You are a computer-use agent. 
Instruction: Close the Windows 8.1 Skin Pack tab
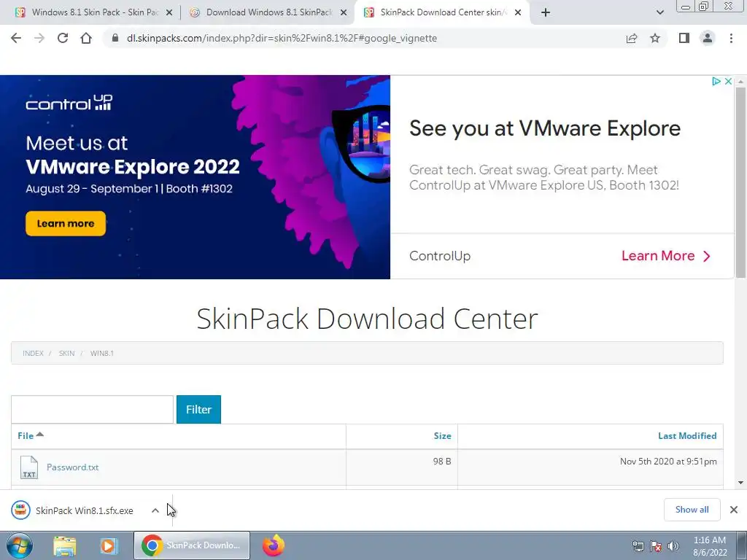[169, 13]
